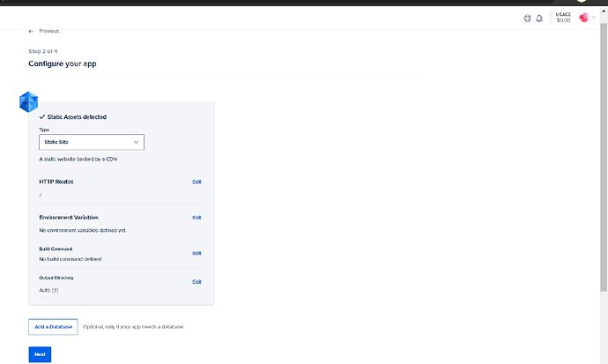Open the Static Site type dropdown
This screenshot has width=608, height=364.
pos(92,142)
